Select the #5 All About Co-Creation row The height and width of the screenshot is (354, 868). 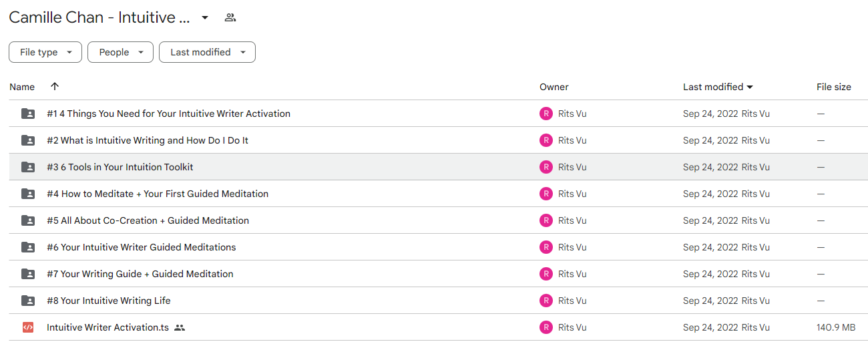tap(438, 220)
